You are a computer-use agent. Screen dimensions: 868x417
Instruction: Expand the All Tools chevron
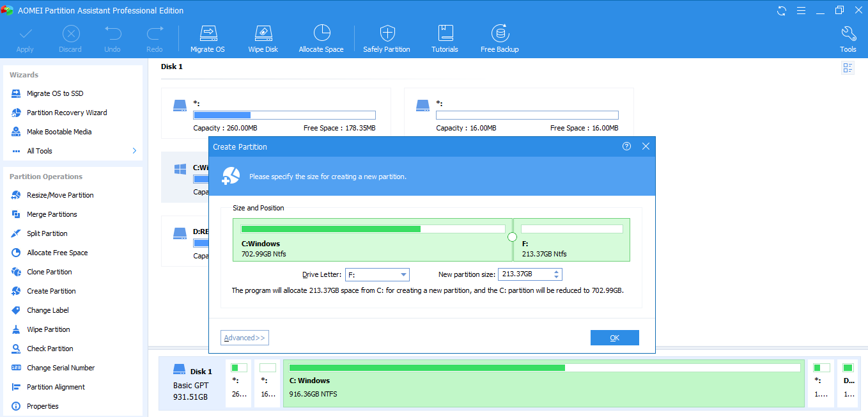coord(134,151)
